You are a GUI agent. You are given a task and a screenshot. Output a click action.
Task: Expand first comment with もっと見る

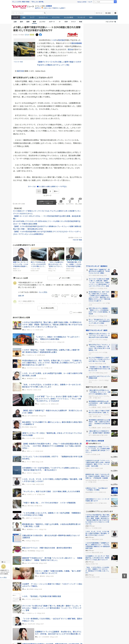point(43,292)
